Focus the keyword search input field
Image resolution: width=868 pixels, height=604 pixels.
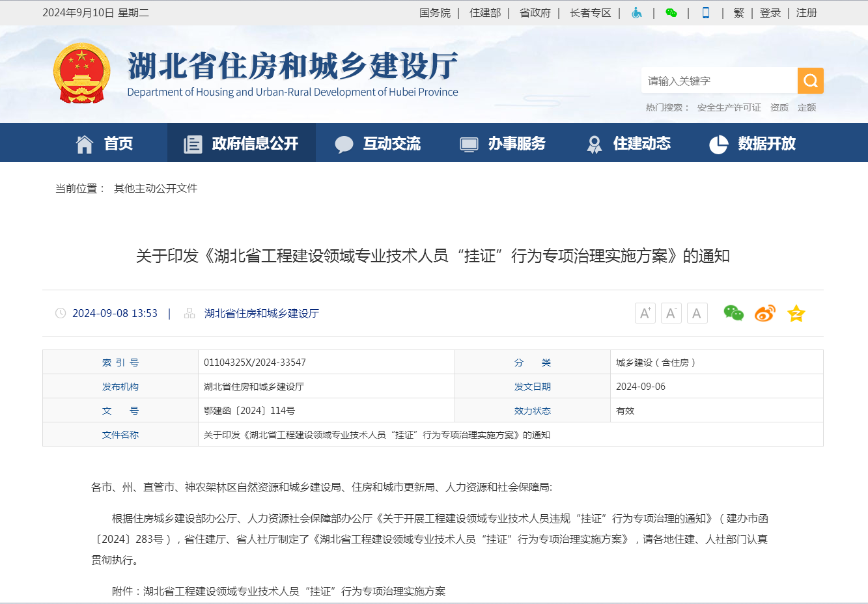click(719, 81)
